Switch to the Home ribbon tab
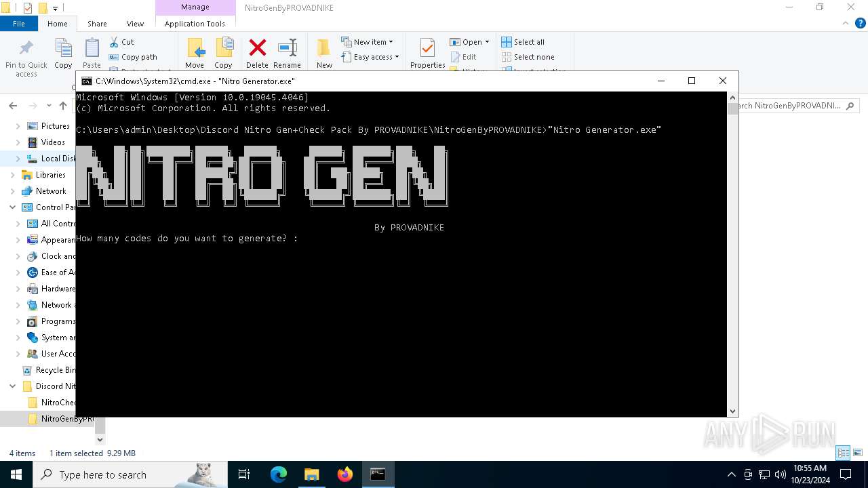This screenshot has height=488, width=868. 58,23
